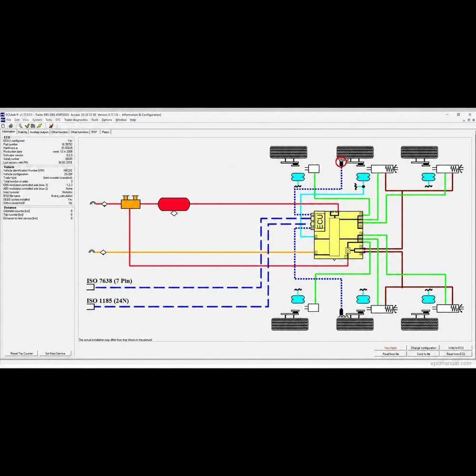This screenshot has height=476, width=476.
Task: Open the Options menu
Action: (x=107, y=120)
